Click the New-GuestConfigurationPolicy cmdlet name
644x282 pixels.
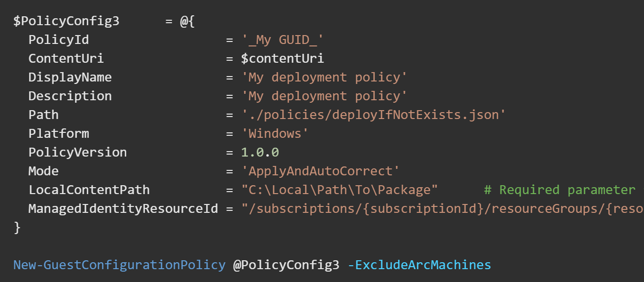119,265
